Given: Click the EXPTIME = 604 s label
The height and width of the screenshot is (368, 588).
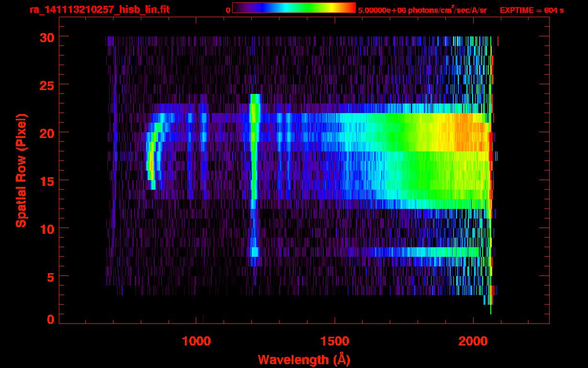Looking at the screenshot, I should (531, 10).
